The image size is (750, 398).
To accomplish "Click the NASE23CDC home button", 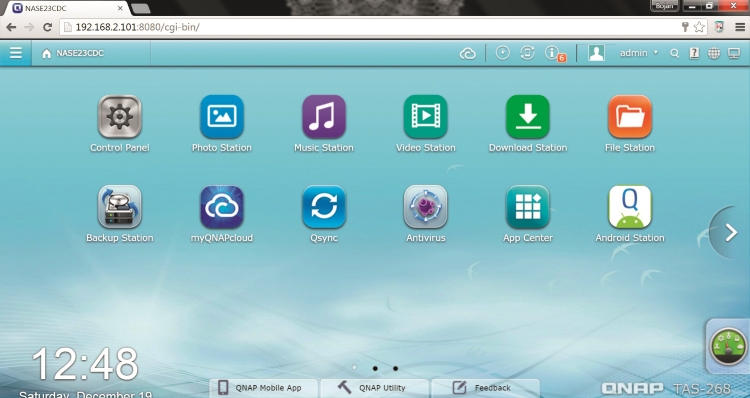I will [x=73, y=53].
